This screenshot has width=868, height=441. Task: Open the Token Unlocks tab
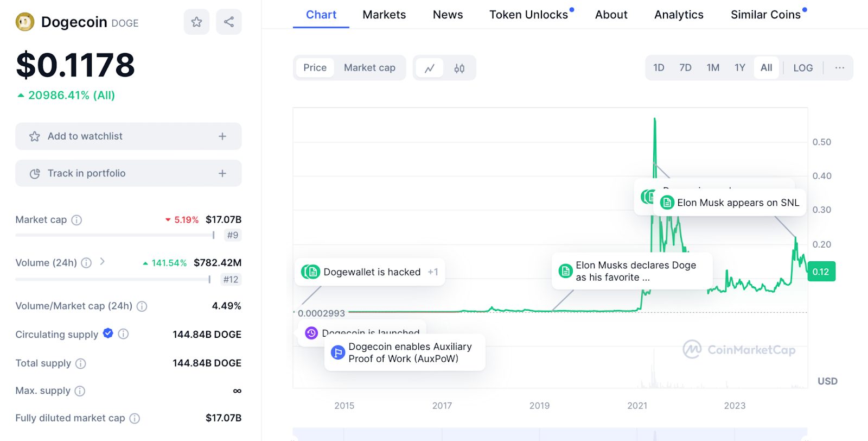pos(528,15)
